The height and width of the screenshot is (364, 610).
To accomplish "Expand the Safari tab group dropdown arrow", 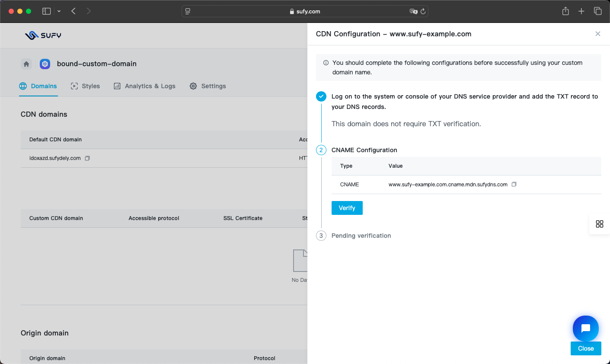I will [59, 11].
